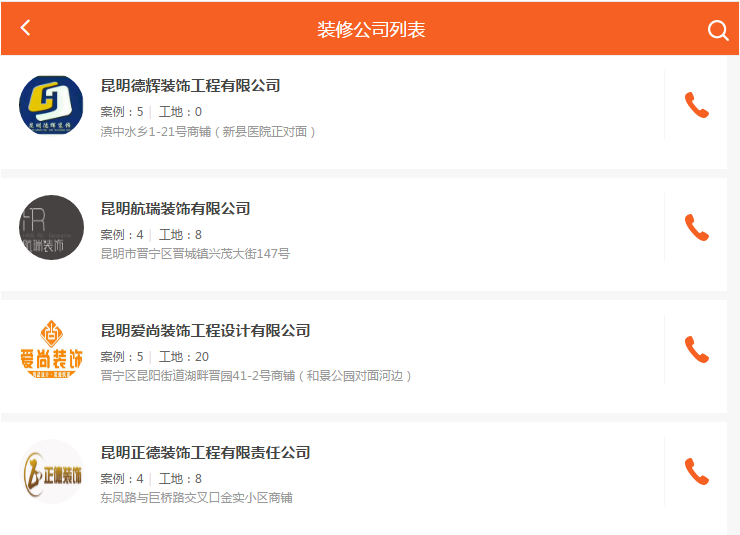
Task: Open company 昆明正德装饰工程有限责任公司
Action: tap(205, 453)
